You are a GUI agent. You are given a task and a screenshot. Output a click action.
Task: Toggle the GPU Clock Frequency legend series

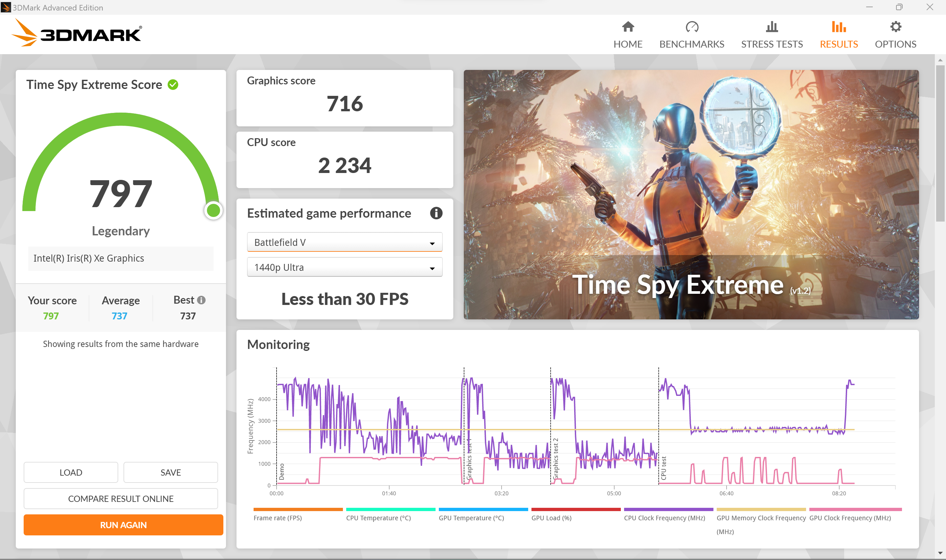click(850, 518)
